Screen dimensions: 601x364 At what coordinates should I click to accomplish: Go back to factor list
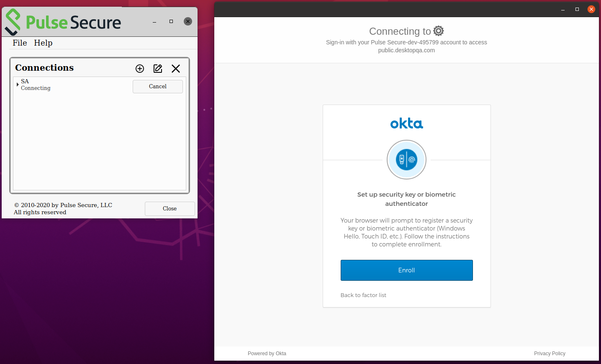pyautogui.click(x=363, y=295)
